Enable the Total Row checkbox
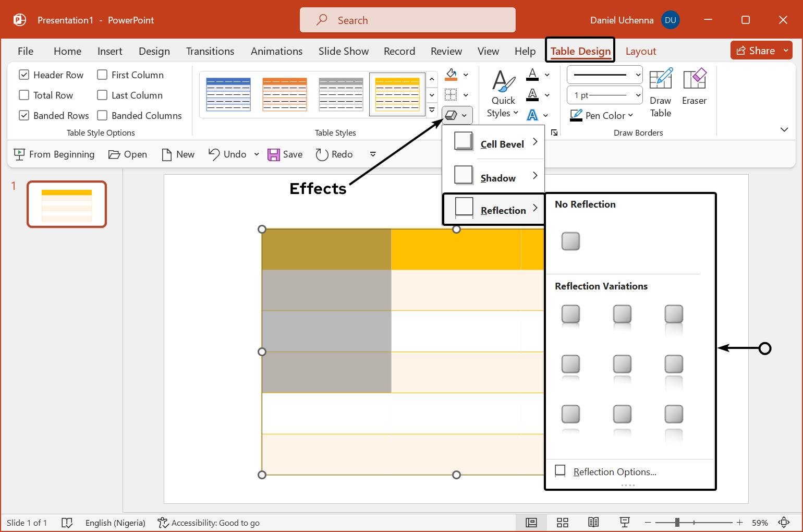This screenshot has width=803, height=532. click(x=24, y=95)
